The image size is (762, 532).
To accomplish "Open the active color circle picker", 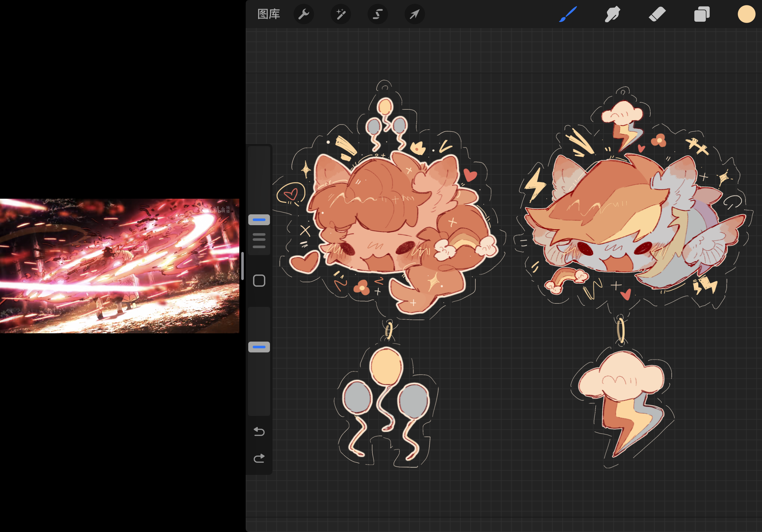I will (x=746, y=14).
